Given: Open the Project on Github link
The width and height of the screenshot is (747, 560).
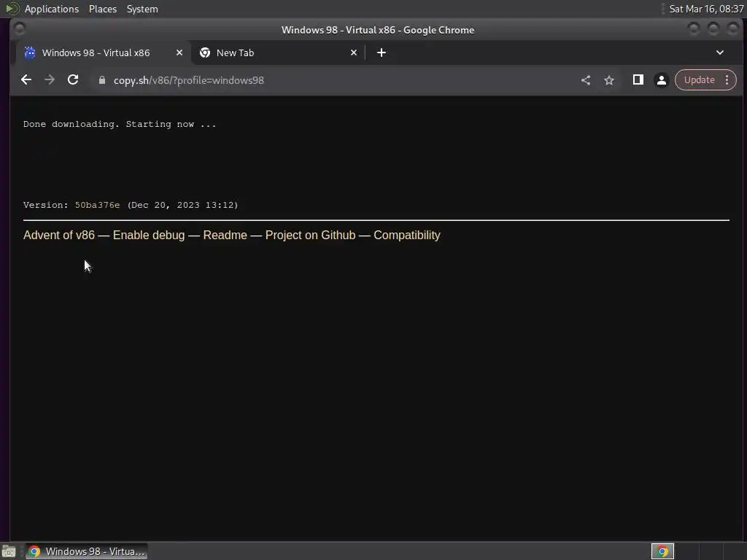Looking at the screenshot, I should (310, 236).
